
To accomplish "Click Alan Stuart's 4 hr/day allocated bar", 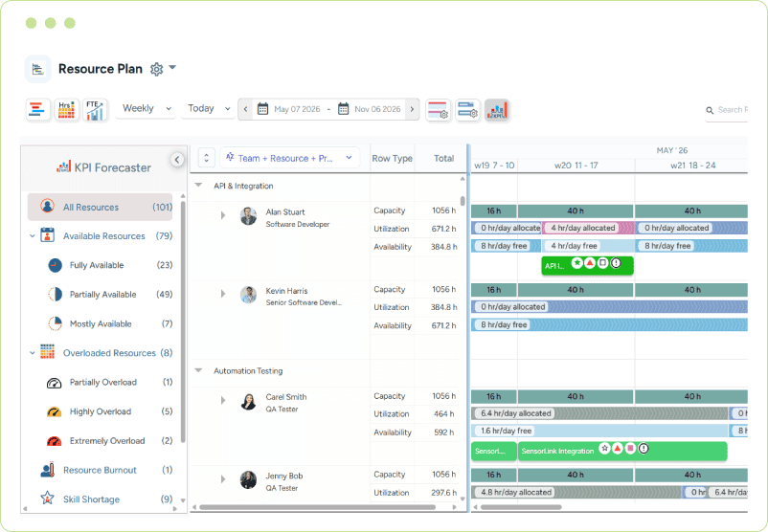I will pos(588,228).
